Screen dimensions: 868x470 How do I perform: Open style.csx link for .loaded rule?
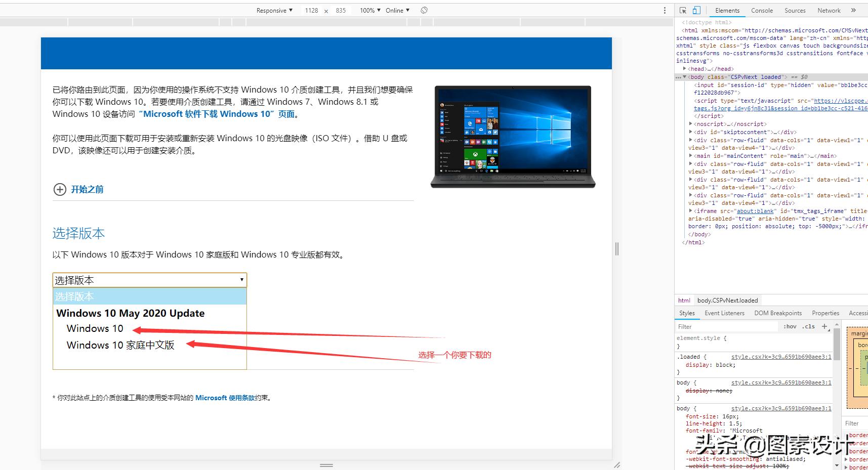click(x=781, y=357)
